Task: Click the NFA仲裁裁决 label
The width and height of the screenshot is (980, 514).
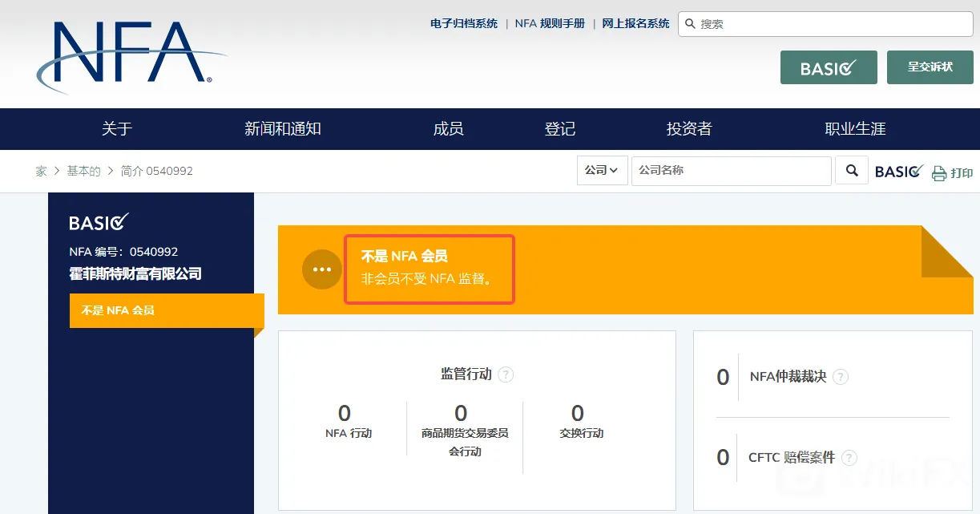Action: pyautogui.click(x=788, y=376)
